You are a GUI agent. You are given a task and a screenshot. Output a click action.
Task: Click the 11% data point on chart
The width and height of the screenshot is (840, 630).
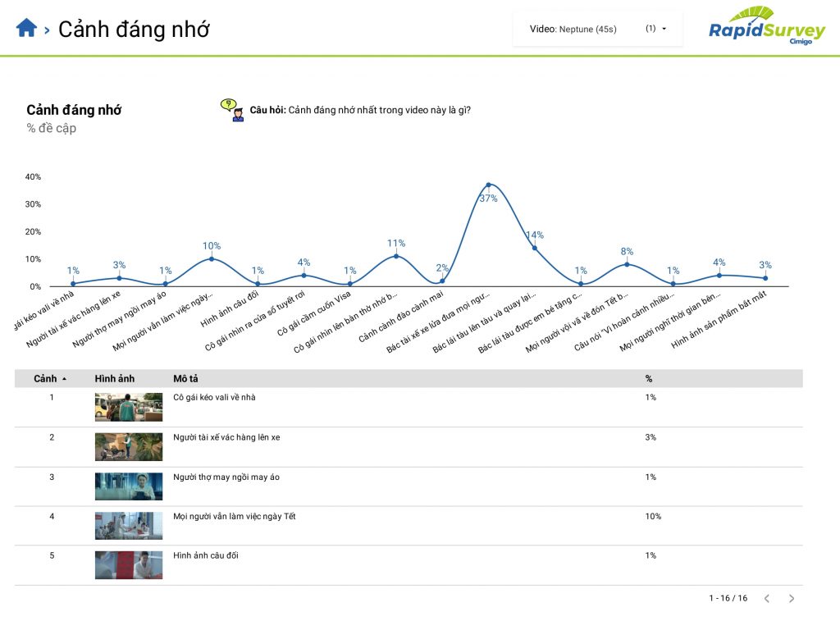click(396, 256)
